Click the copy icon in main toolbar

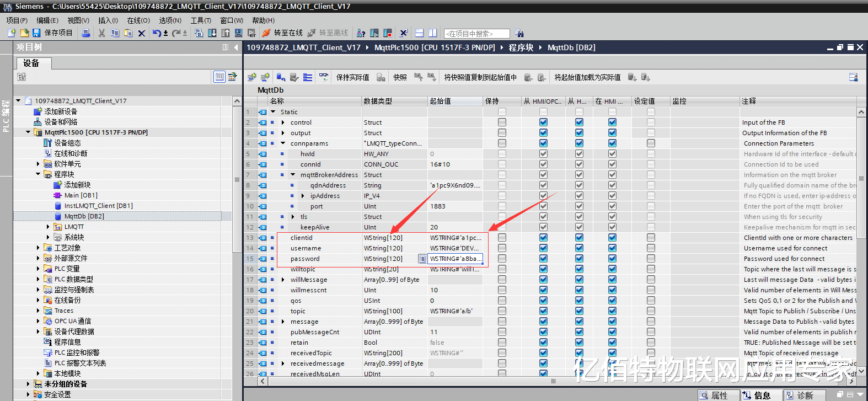point(115,33)
